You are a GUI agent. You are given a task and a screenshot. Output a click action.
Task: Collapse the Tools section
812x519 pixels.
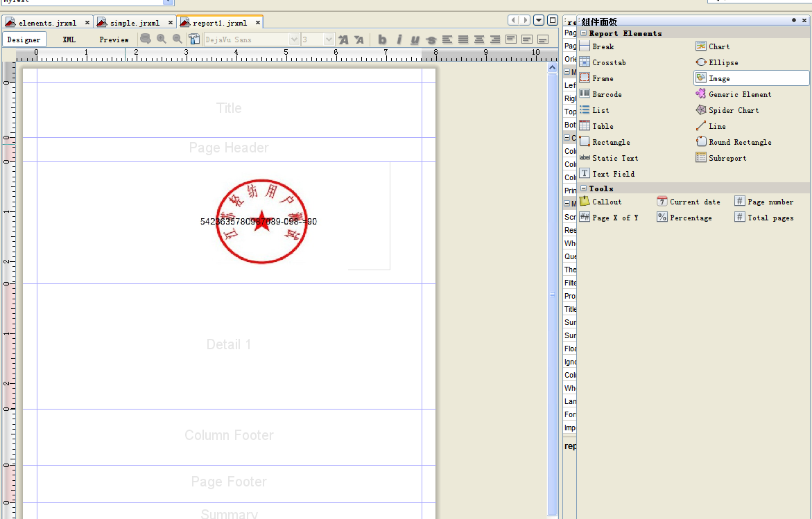(x=585, y=188)
